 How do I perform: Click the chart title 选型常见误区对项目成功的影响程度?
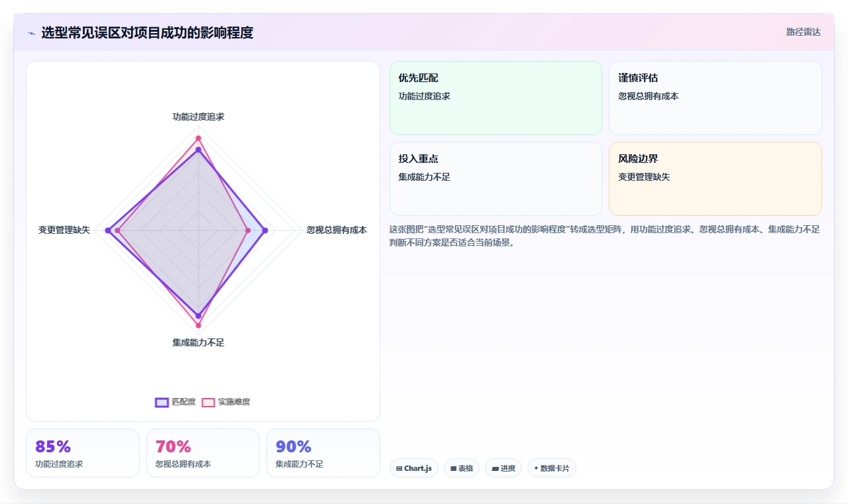pos(147,32)
